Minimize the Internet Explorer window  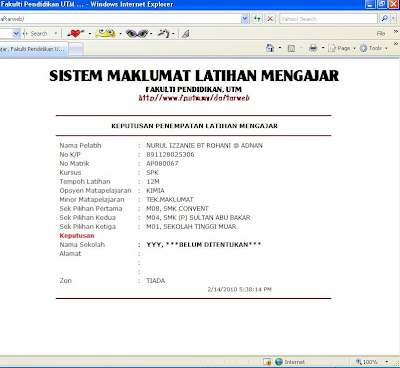click(370, 4)
